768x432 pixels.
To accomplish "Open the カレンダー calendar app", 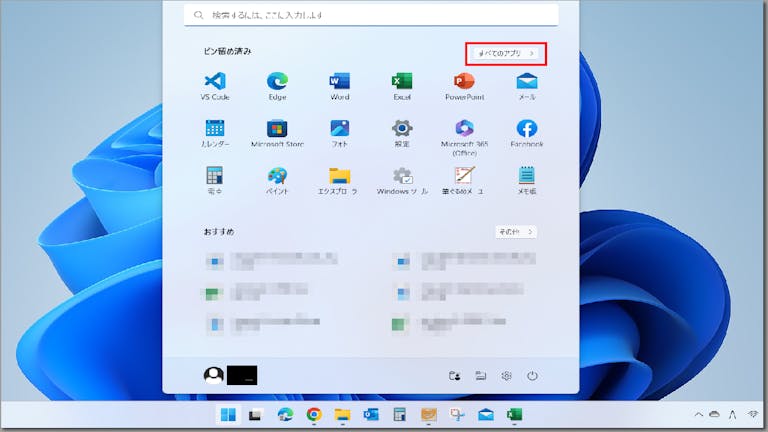I will coord(215,133).
